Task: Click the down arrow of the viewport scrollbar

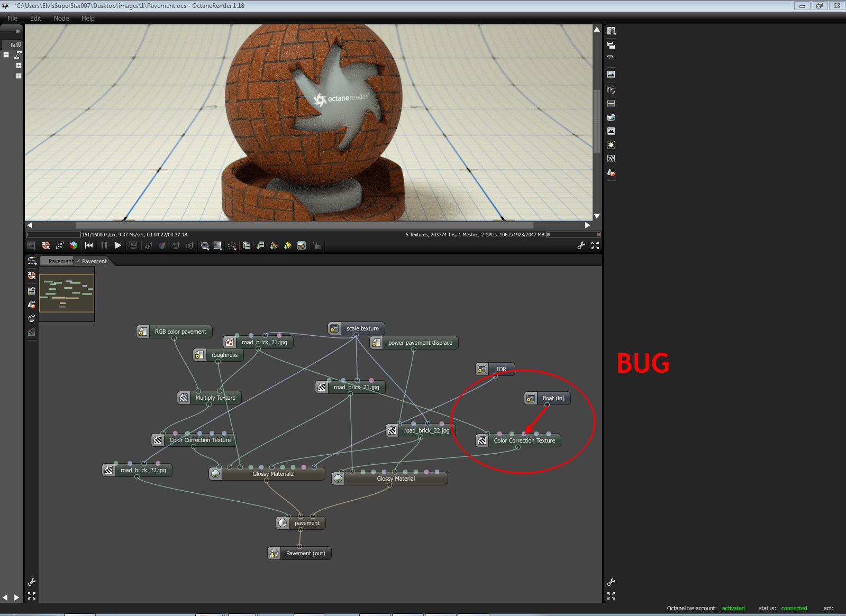Action: [x=597, y=216]
